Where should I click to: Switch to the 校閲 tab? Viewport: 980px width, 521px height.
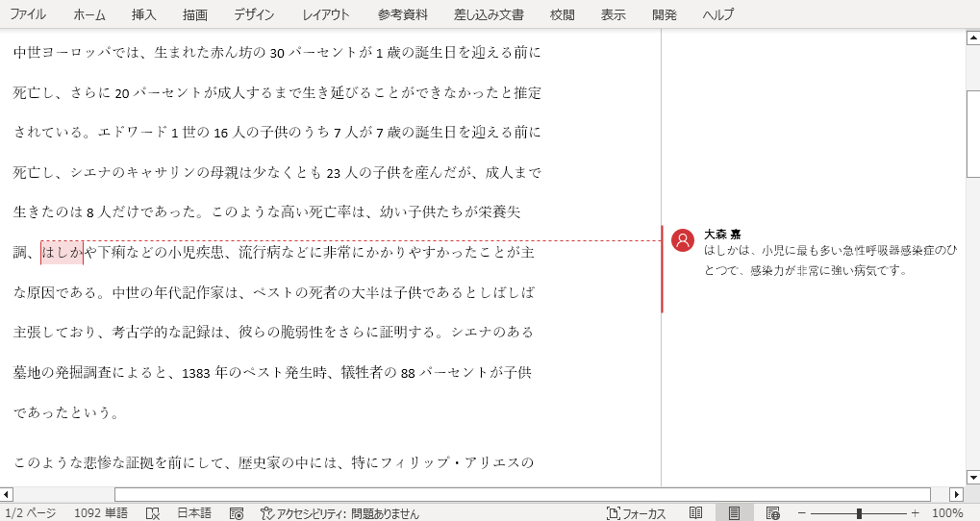pos(562,14)
